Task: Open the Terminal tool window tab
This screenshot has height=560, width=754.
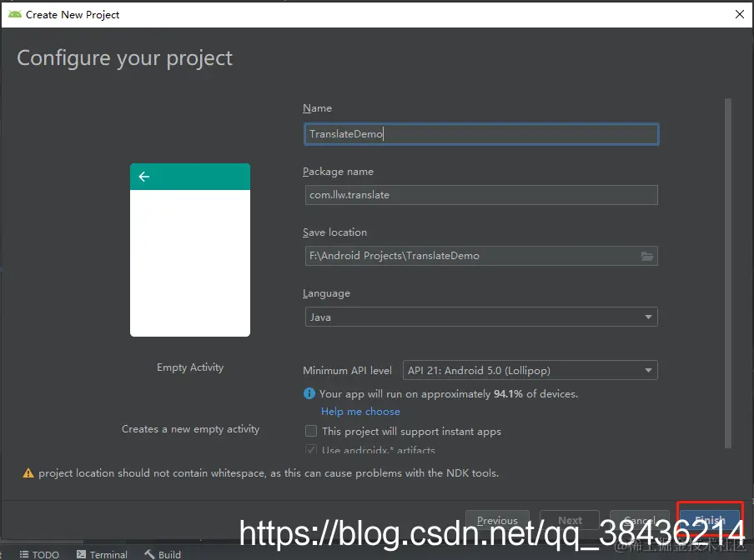Action: point(102,554)
